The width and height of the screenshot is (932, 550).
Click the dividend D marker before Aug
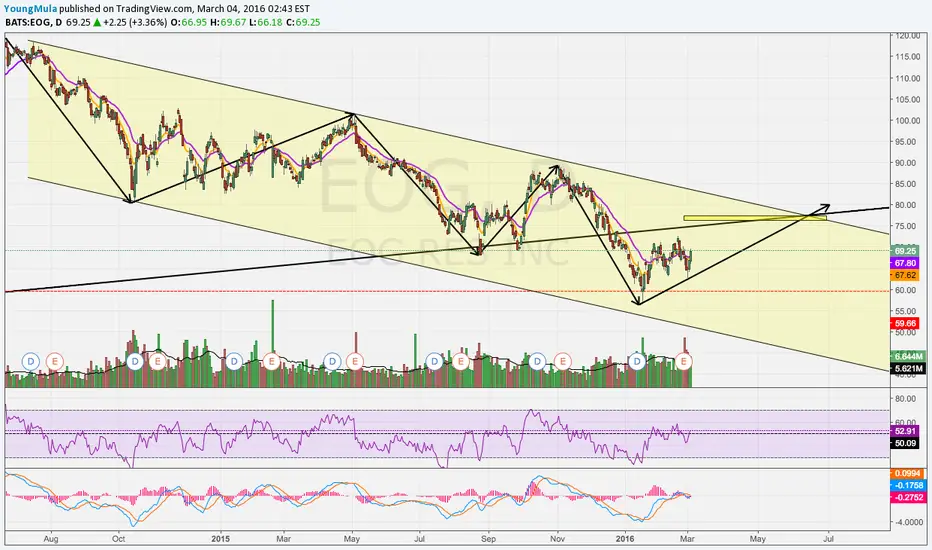30,361
